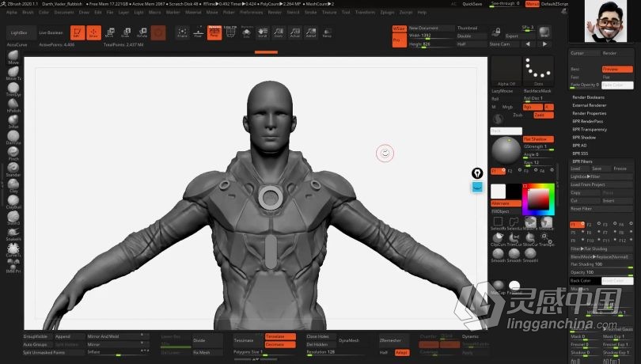Select the Draw mode button

pyautogui.click(x=93, y=32)
